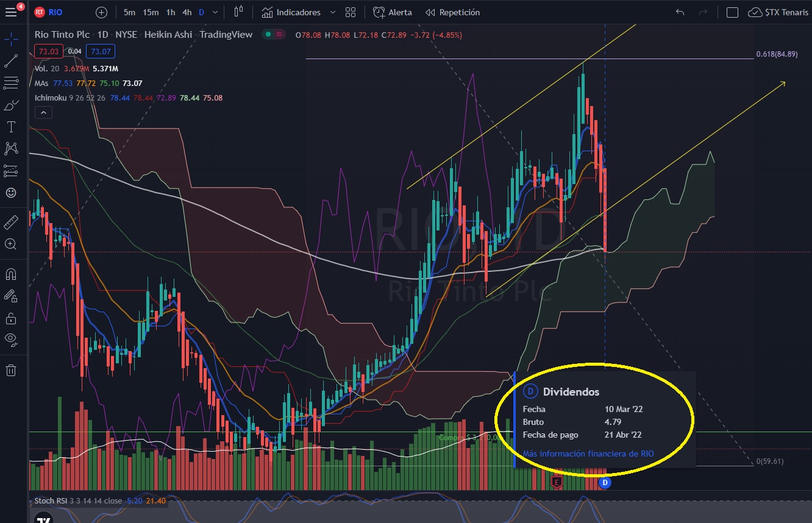Create an Alerta
The width and height of the screenshot is (812, 523).
pyautogui.click(x=393, y=12)
